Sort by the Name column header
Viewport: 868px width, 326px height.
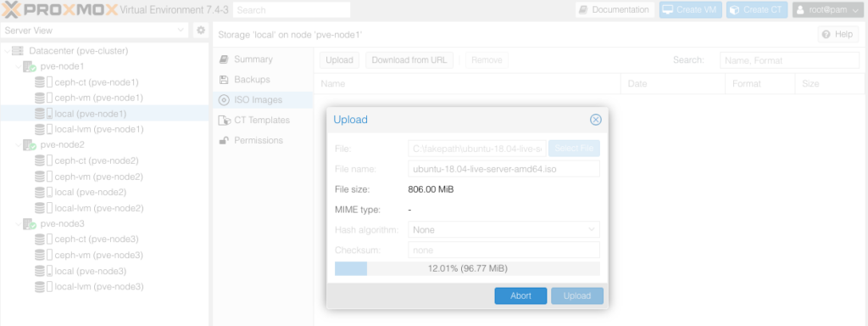(467, 84)
